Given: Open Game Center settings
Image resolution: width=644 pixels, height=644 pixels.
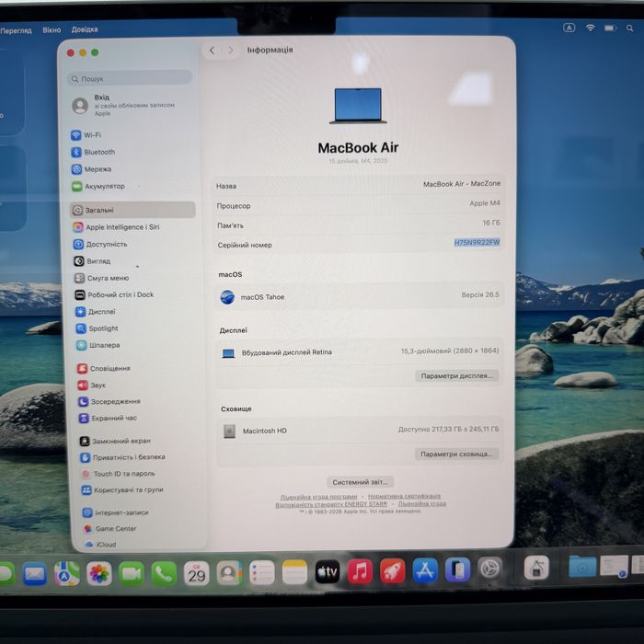Looking at the screenshot, I should (110, 529).
